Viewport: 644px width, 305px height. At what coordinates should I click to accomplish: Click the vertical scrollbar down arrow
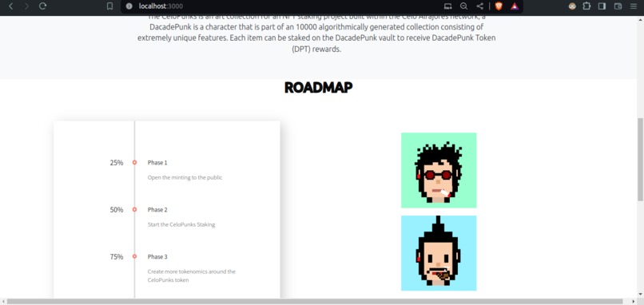pos(640,295)
